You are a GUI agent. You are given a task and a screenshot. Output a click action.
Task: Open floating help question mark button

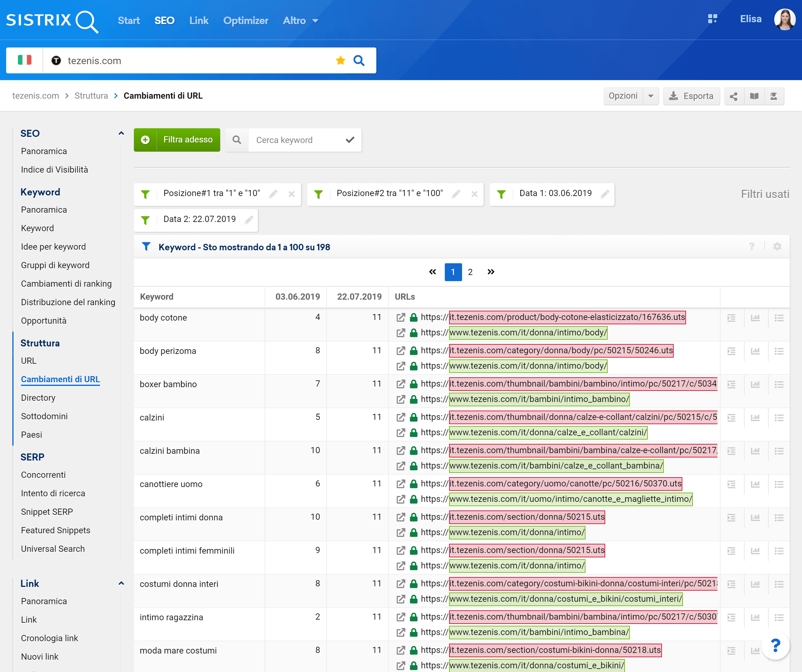tap(775, 646)
